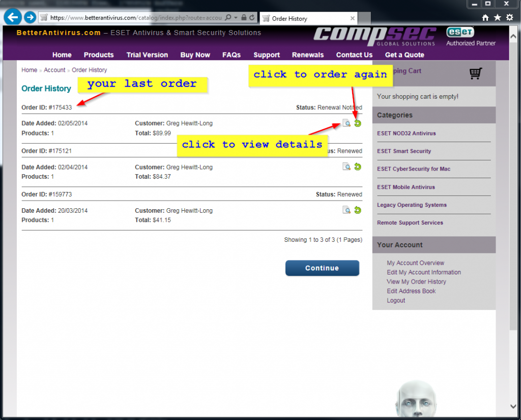This screenshot has width=521, height=420.
Task: Open the Support menu item
Action: tap(267, 55)
